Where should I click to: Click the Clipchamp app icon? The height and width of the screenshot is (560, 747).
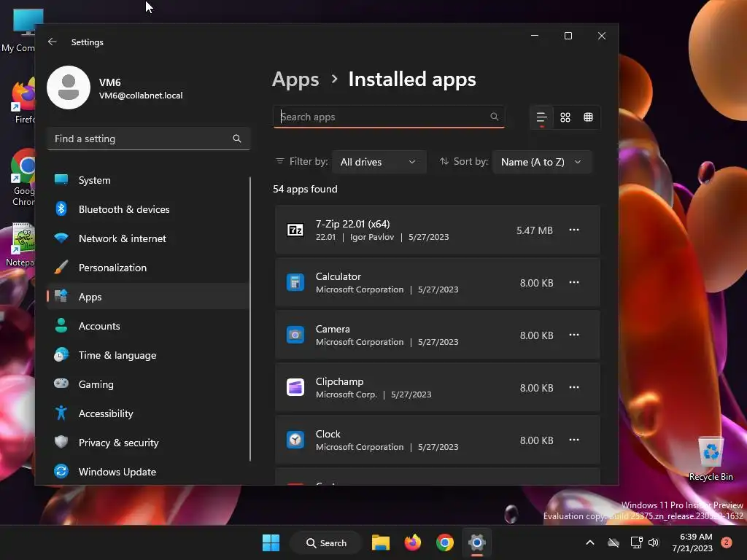(295, 388)
